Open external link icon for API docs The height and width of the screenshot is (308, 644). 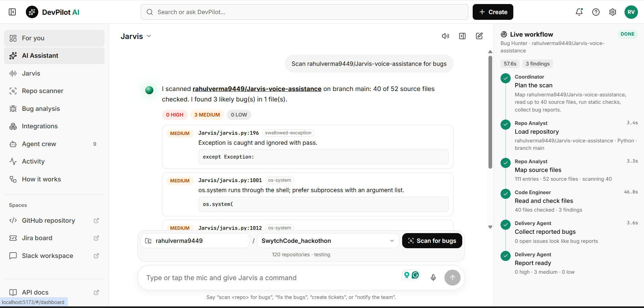[x=96, y=293]
